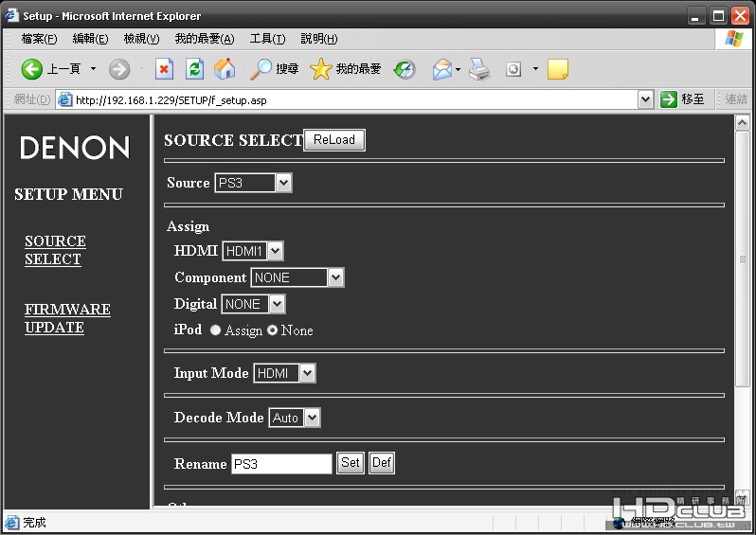Click the 連結 links toolbar label

[x=736, y=99]
